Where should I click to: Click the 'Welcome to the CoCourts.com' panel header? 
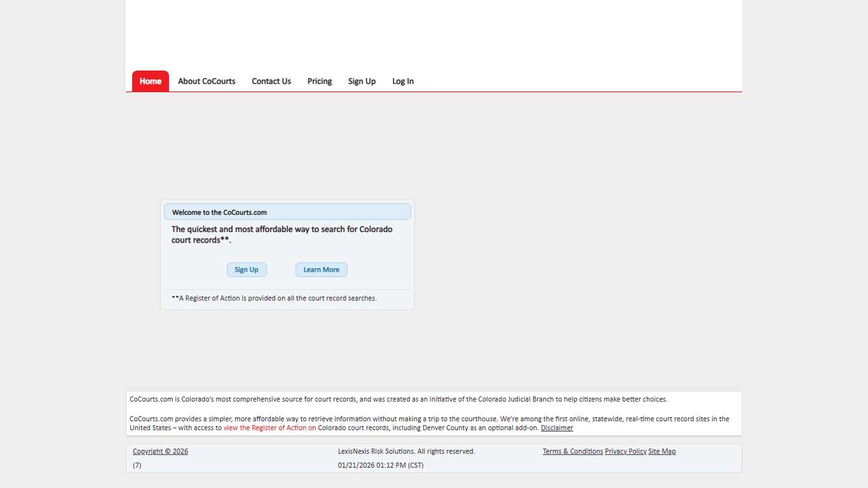coord(287,212)
